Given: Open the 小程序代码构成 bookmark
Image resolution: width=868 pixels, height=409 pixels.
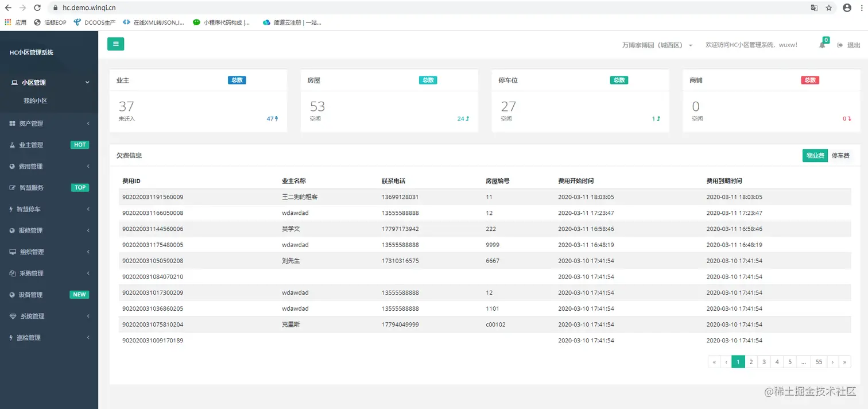Looking at the screenshot, I should coord(222,22).
